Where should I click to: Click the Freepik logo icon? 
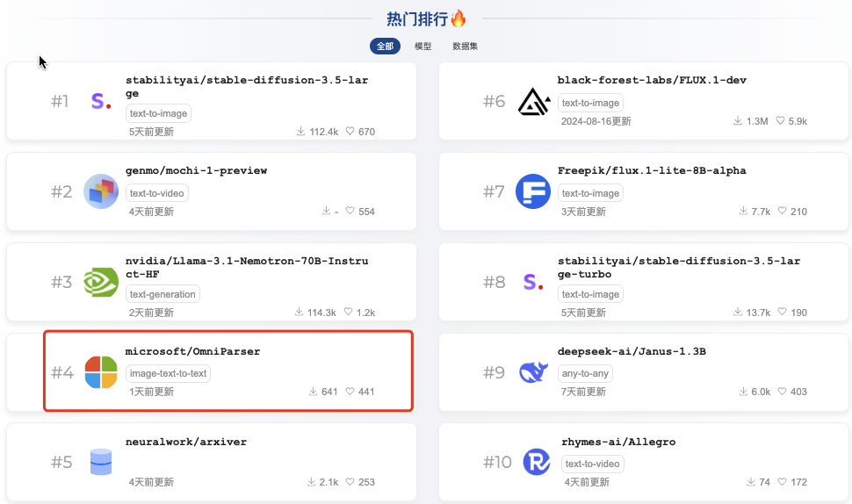click(x=533, y=191)
